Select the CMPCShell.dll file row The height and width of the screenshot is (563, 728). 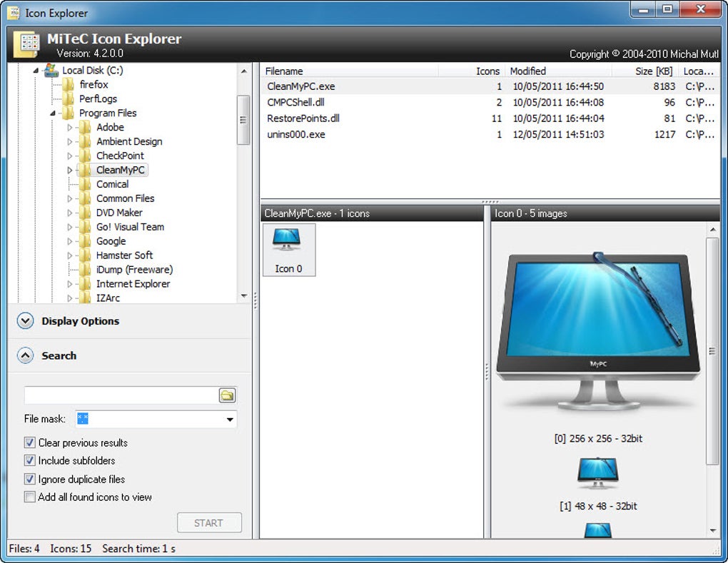[x=490, y=102]
